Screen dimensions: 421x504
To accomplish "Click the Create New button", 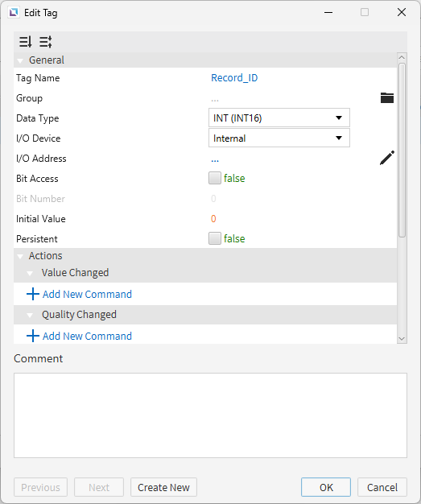I will 163,487.
